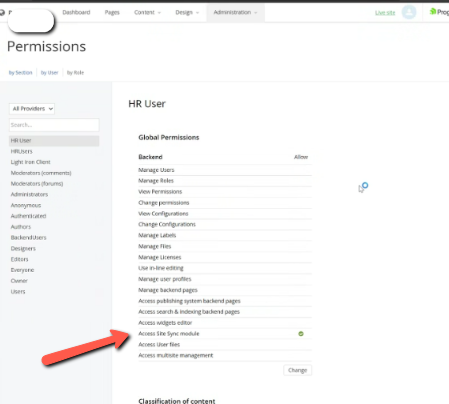Screen dimensions: 449x404
Task: Click the Change permissions row
Action: (x=225, y=203)
